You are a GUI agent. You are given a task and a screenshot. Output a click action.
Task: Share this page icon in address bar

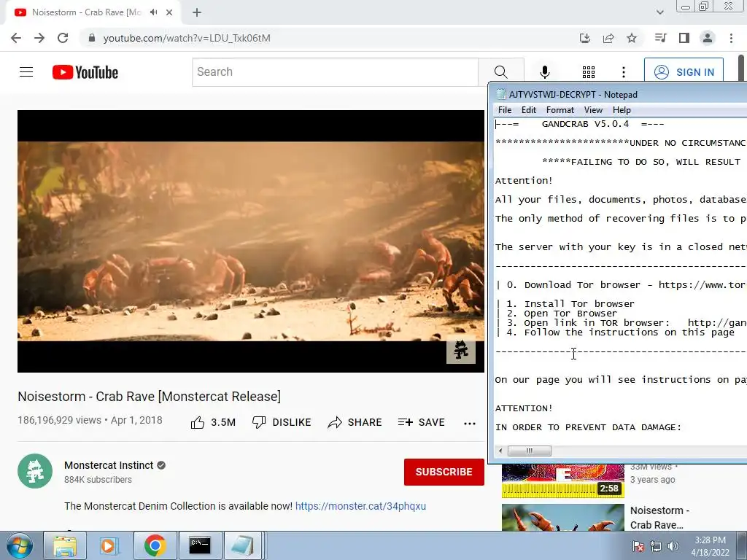click(x=608, y=38)
